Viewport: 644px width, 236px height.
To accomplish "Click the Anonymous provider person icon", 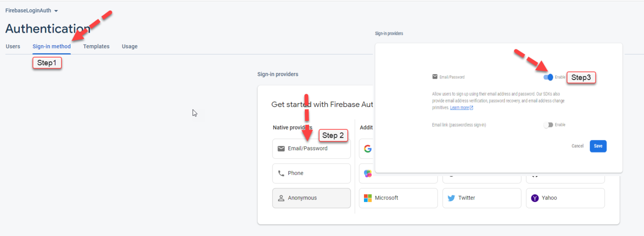I will click(x=281, y=198).
